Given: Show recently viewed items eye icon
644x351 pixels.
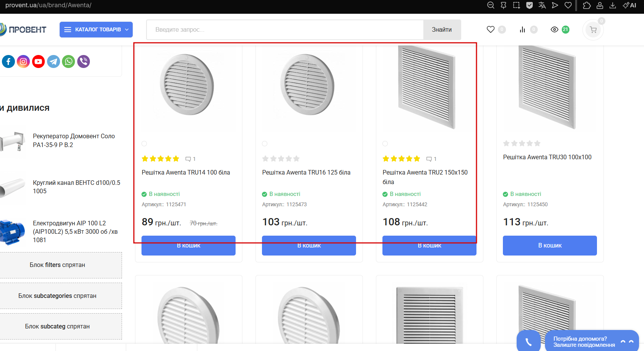Looking at the screenshot, I should pyautogui.click(x=555, y=29).
